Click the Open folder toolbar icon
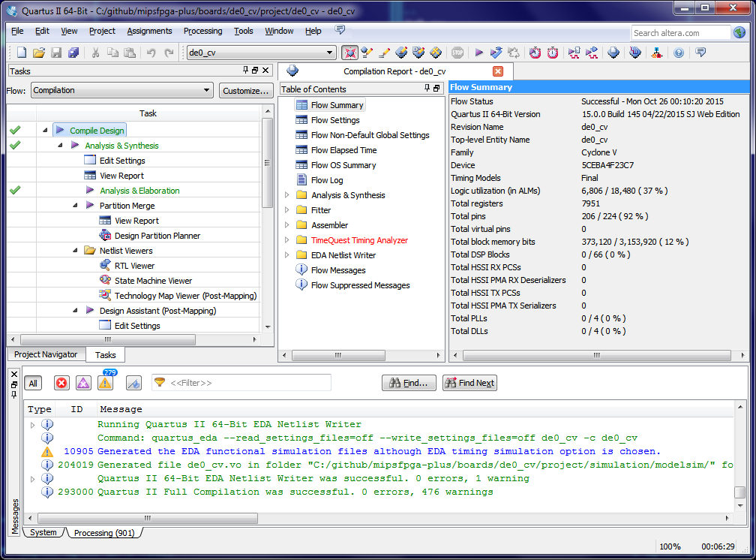 pos(39,53)
